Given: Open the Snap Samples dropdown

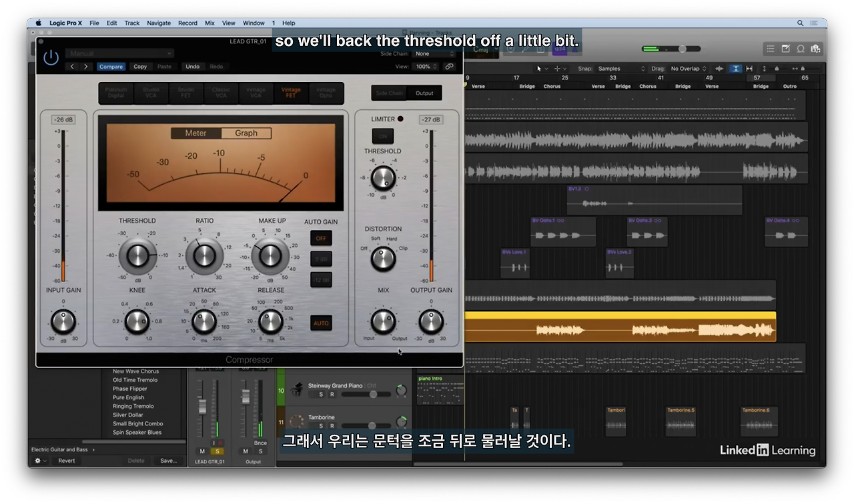Looking at the screenshot, I should click(x=621, y=69).
